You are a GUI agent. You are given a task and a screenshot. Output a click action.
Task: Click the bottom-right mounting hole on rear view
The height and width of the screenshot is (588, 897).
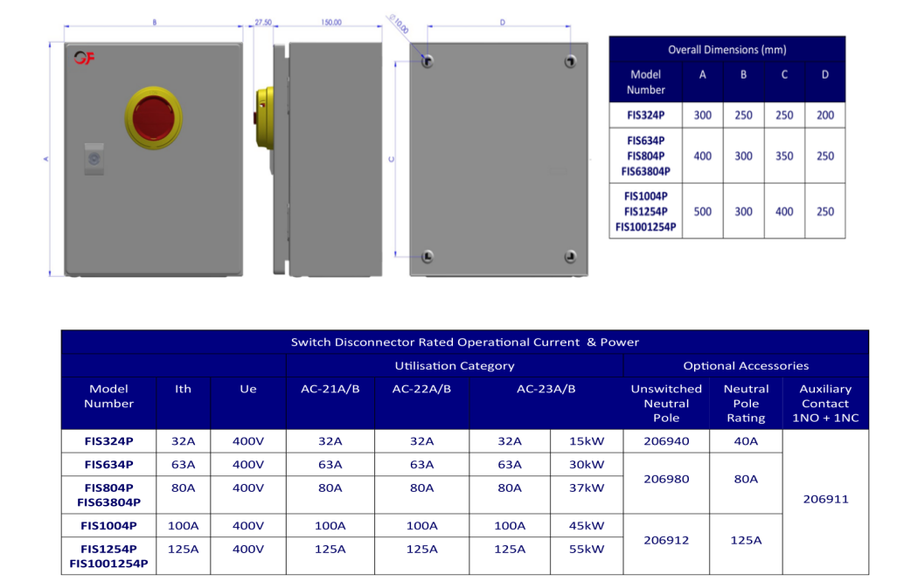570,256
